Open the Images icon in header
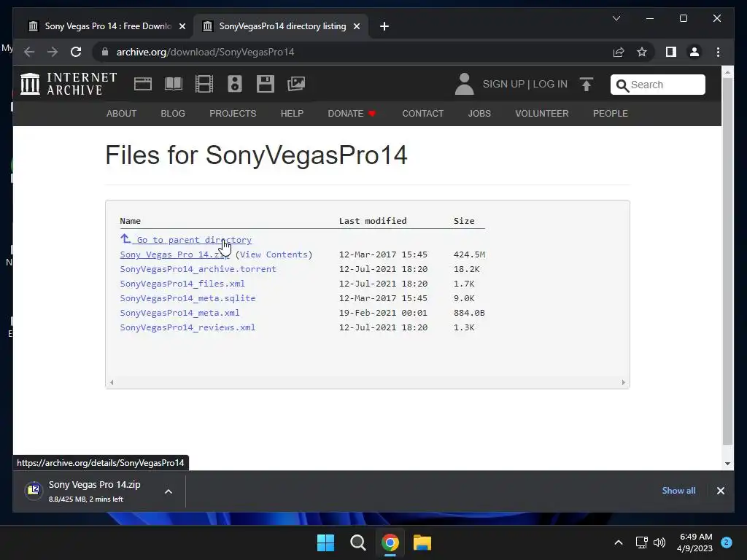Viewport: 747px width, 560px height. click(x=296, y=84)
